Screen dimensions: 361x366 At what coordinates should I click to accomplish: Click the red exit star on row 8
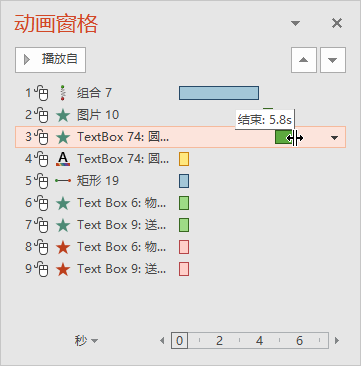(x=63, y=247)
